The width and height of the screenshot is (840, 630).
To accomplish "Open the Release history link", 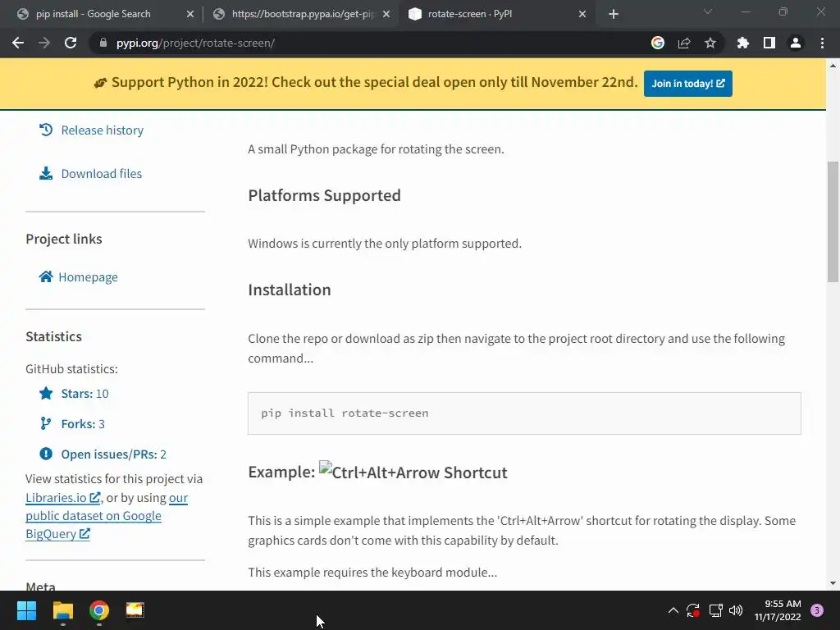I will (102, 130).
